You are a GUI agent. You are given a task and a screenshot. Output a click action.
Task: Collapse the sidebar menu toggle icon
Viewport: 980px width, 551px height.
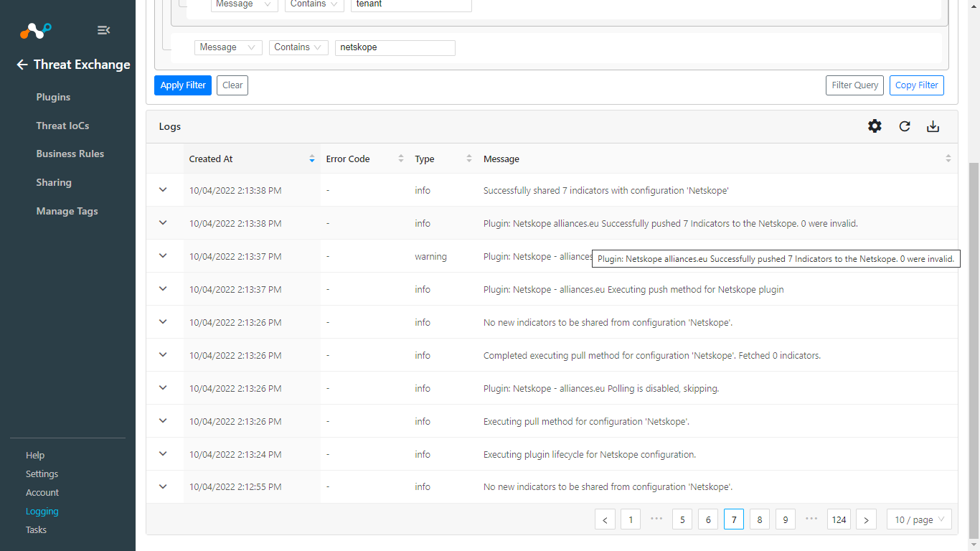103,30
